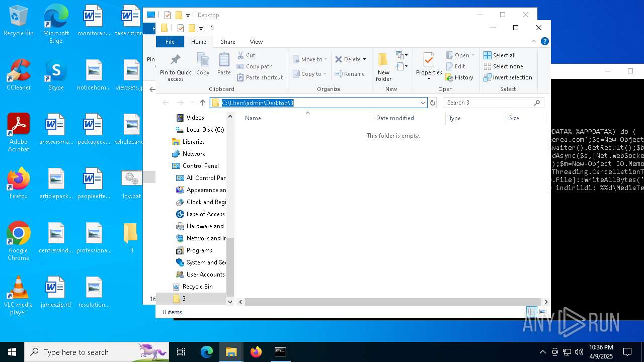
Task: Click the Start button
Action: click(12, 352)
